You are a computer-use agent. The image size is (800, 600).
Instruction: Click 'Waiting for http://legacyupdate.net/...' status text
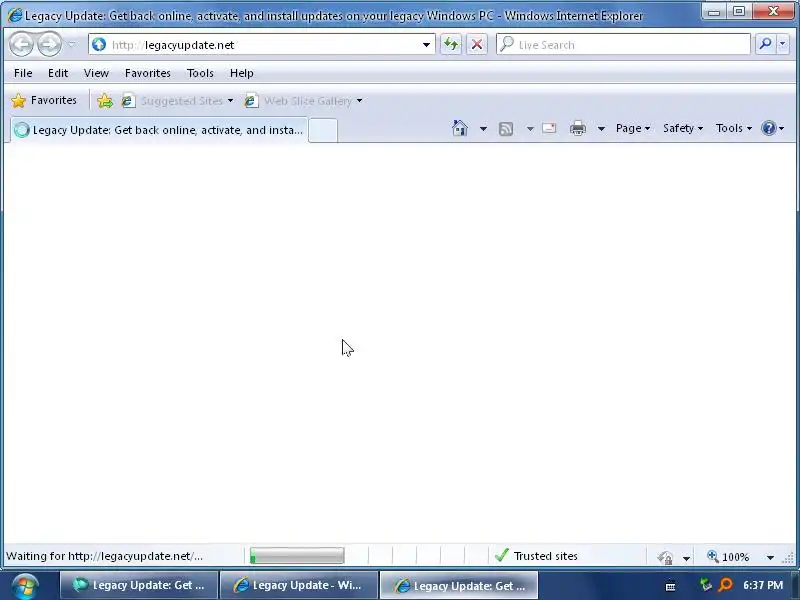tap(104, 556)
